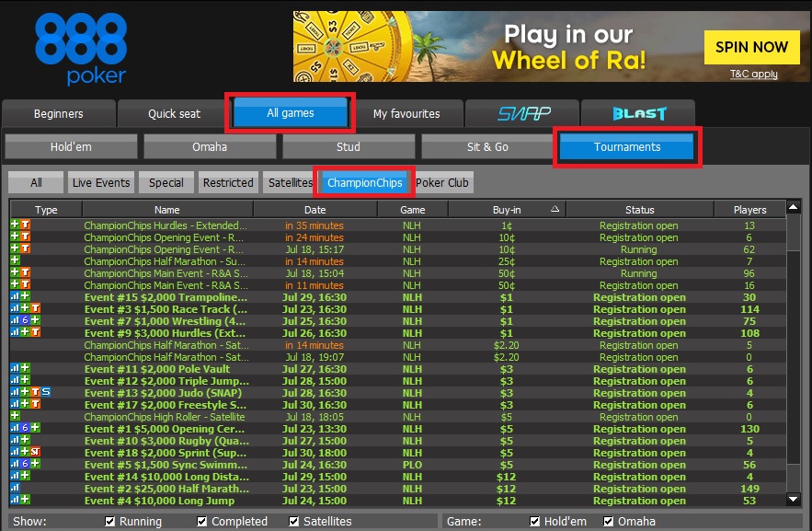The width and height of the screenshot is (812, 531).
Task: Open the T&C apply link
Action: pos(753,74)
